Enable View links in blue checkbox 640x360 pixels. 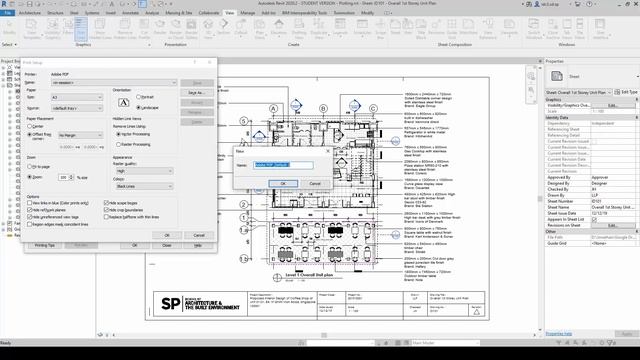coord(29,203)
